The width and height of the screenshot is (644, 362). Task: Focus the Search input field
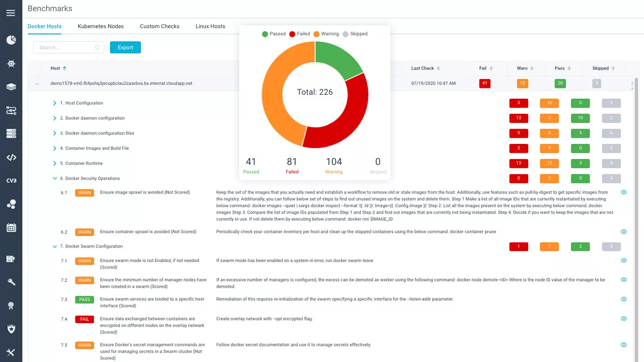(68, 47)
